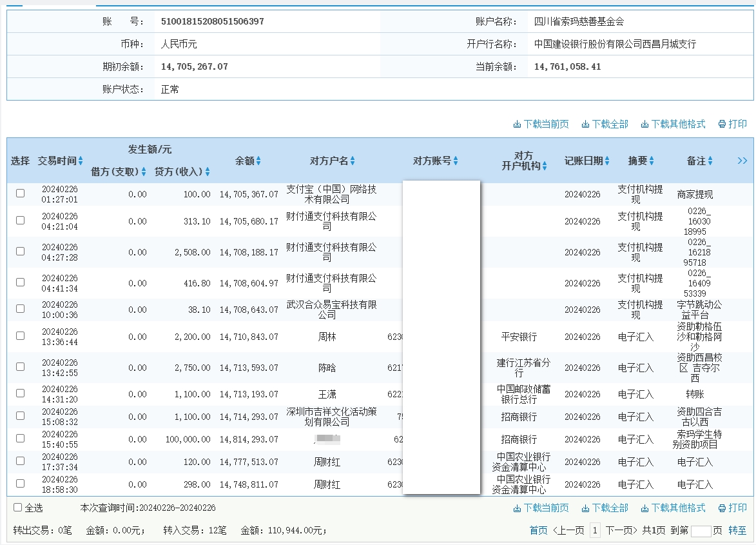Sort by 备注 column arrows
Screen dimensions: 756x545
pyautogui.click(x=710, y=161)
